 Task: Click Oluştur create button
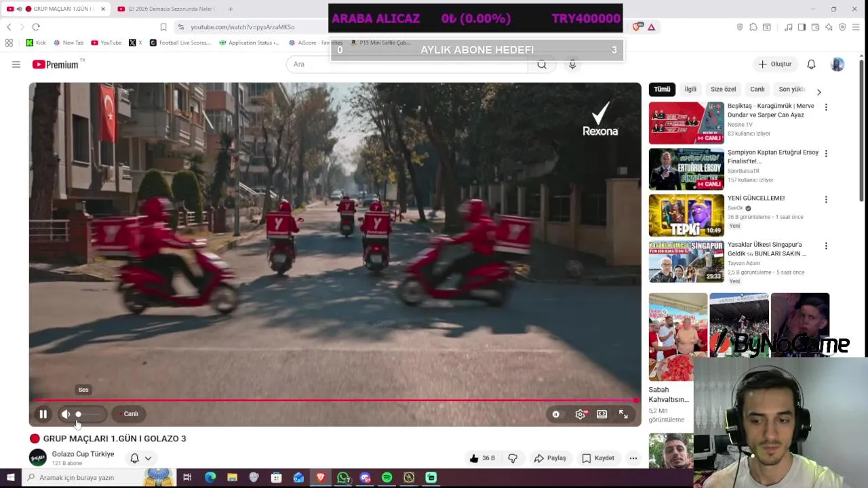coord(774,64)
